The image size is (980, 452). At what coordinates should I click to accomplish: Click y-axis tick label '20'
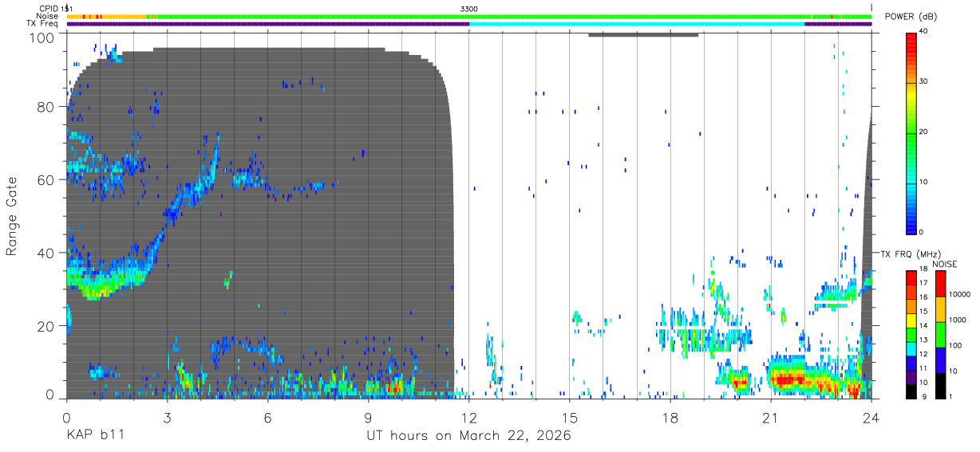(47, 326)
